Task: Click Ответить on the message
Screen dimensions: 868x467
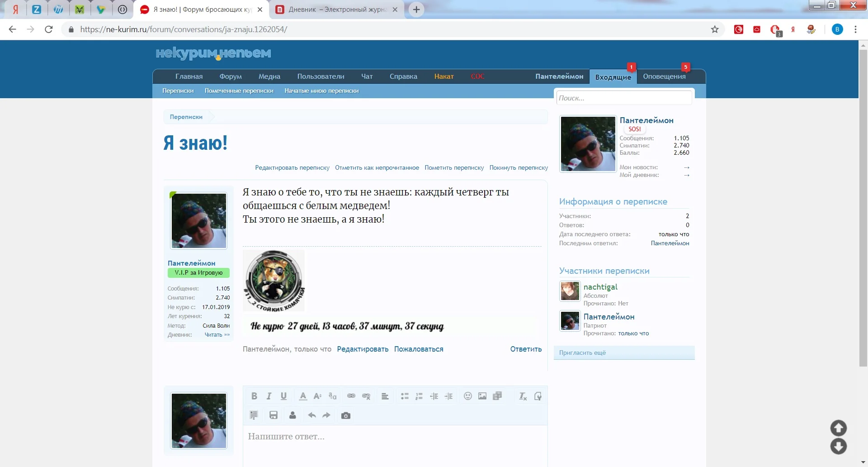Action: [x=526, y=349]
